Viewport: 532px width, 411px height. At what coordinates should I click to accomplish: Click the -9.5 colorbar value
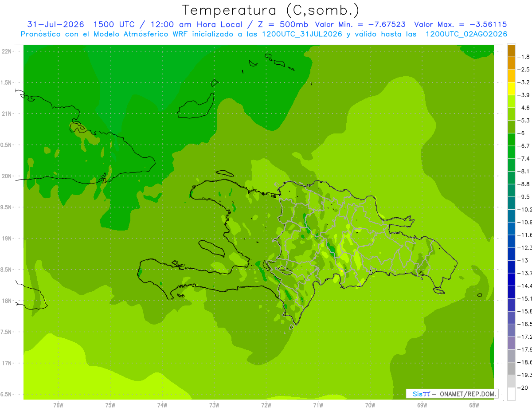pyautogui.click(x=524, y=197)
